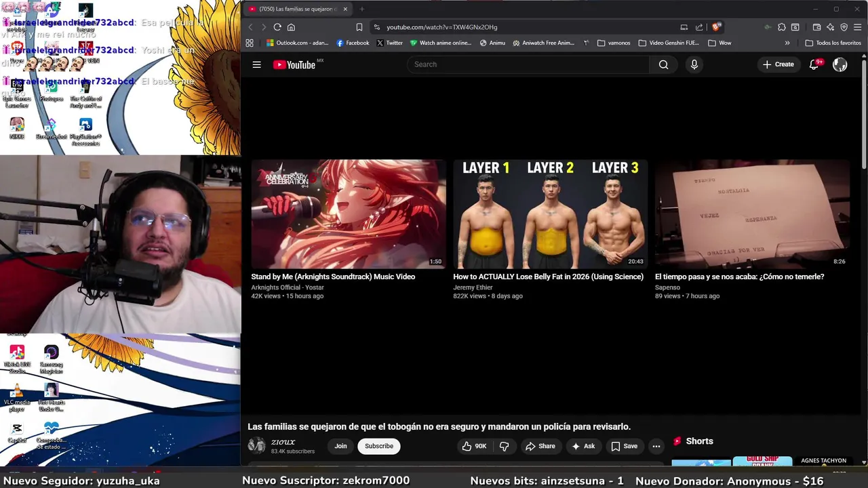This screenshot has height=488, width=868.
Task: Navigate back in the browser
Action: click(250, 27)
